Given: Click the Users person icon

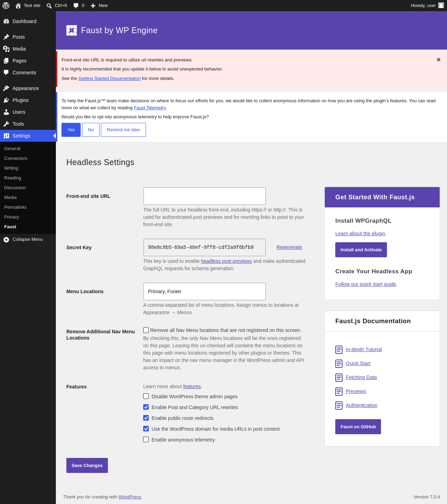Looking at the screenshot, I should (x=6, y=112).
